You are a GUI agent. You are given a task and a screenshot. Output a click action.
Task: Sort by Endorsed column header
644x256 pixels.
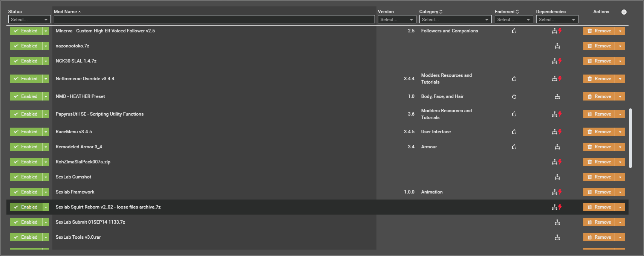coord(506,12)
